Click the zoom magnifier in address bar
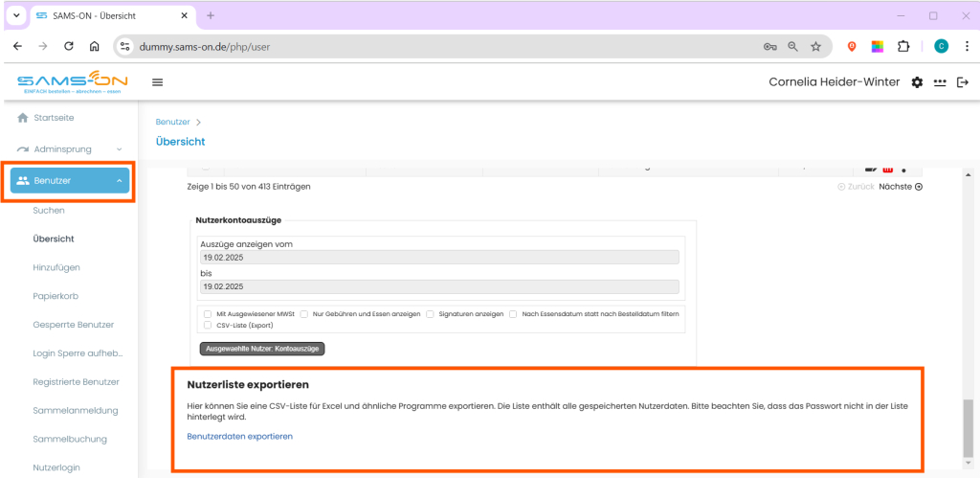The height and width of the screenshot is (478, 980). click(x=792, y=46)
